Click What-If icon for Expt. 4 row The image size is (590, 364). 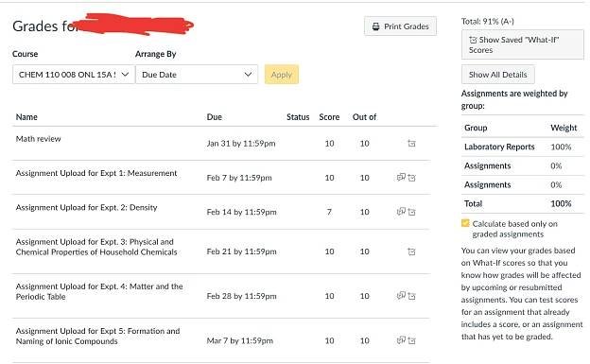411,296
